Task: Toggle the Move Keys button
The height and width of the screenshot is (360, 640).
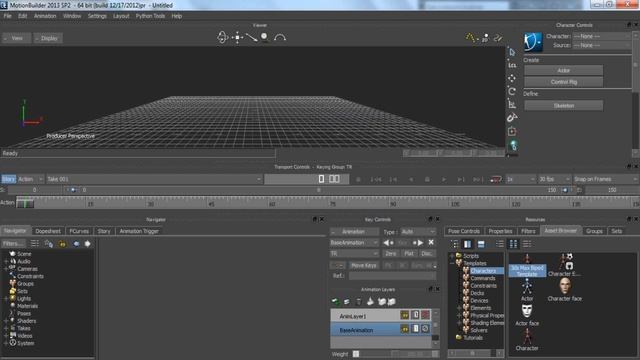Action: tap(363, 265)
